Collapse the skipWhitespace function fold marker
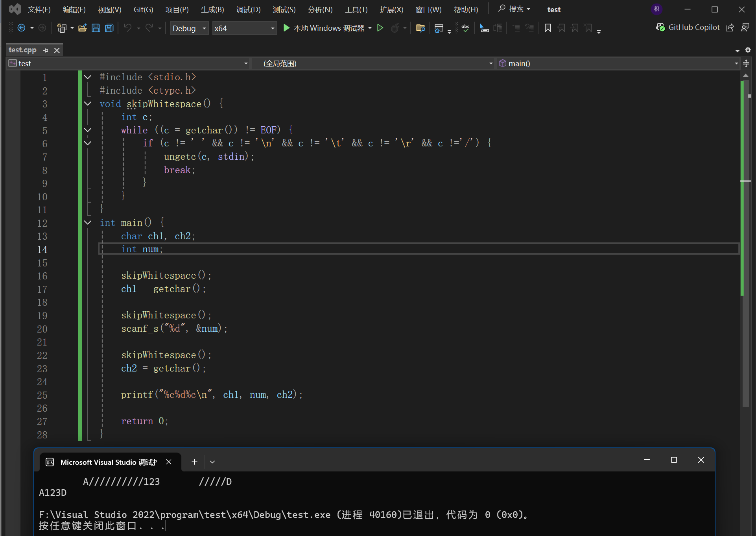756x536 pixels. [88, 104]
